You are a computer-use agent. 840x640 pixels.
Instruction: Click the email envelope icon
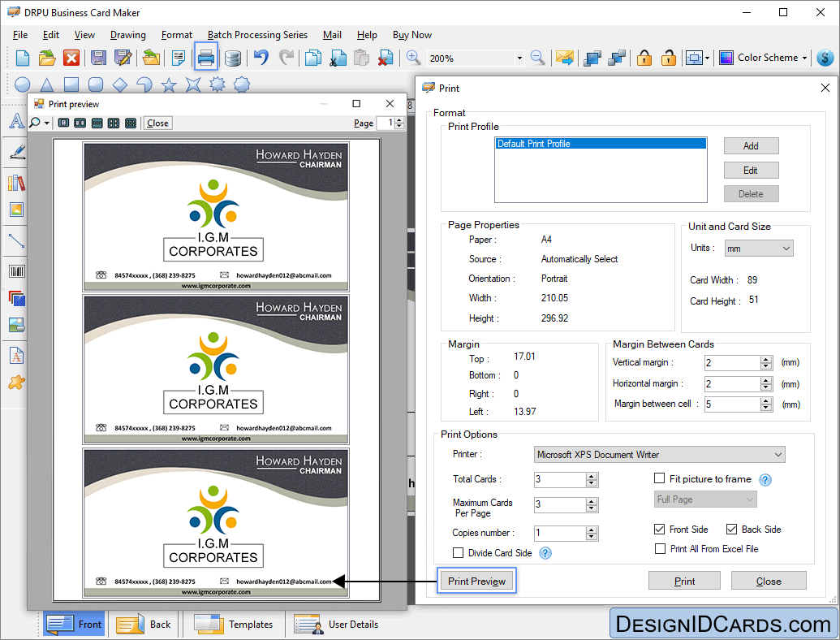tap(564, 58)
